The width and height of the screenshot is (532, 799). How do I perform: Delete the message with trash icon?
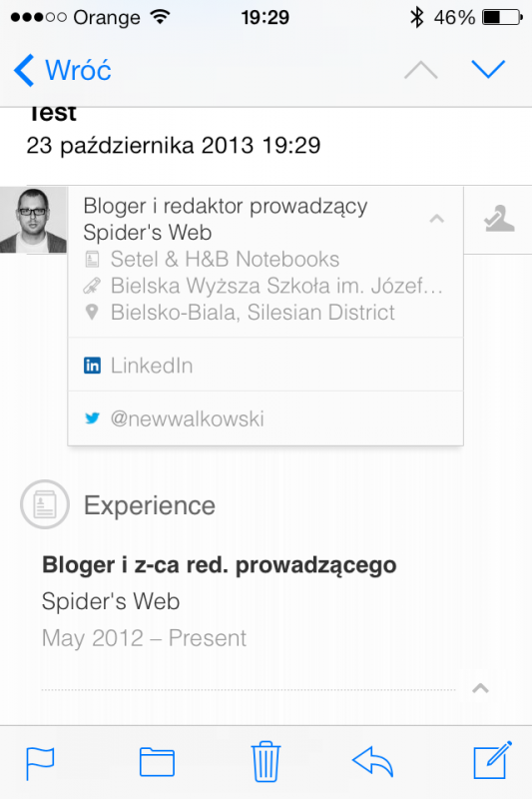pyautogui.click(x=266, y=761)
